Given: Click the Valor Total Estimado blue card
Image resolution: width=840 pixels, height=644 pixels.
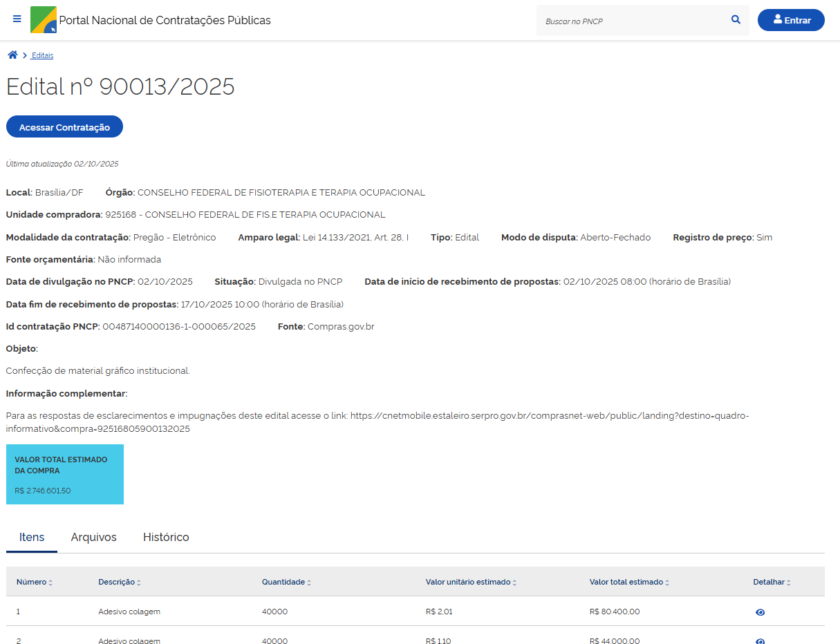Looking at the screenshot, I should [x=65, y=474].
